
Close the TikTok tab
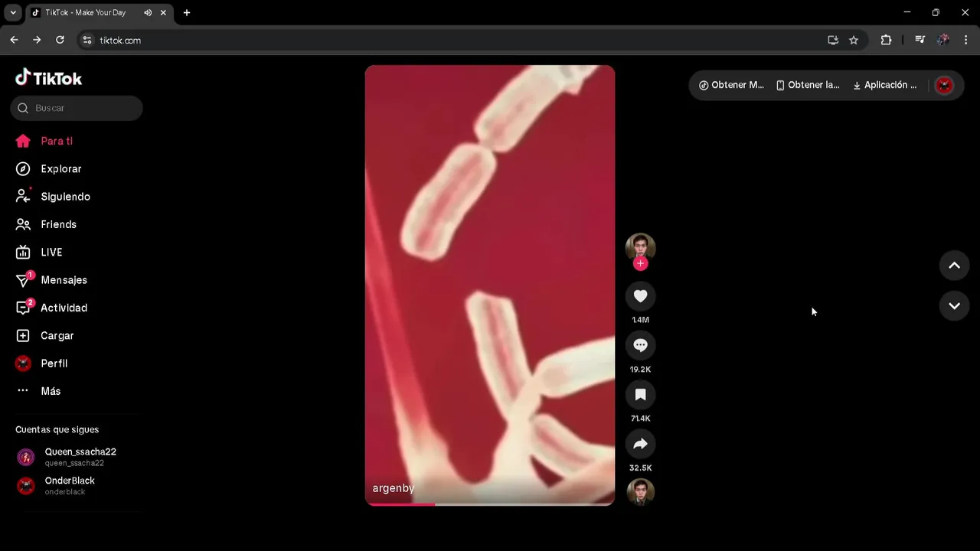163,13
